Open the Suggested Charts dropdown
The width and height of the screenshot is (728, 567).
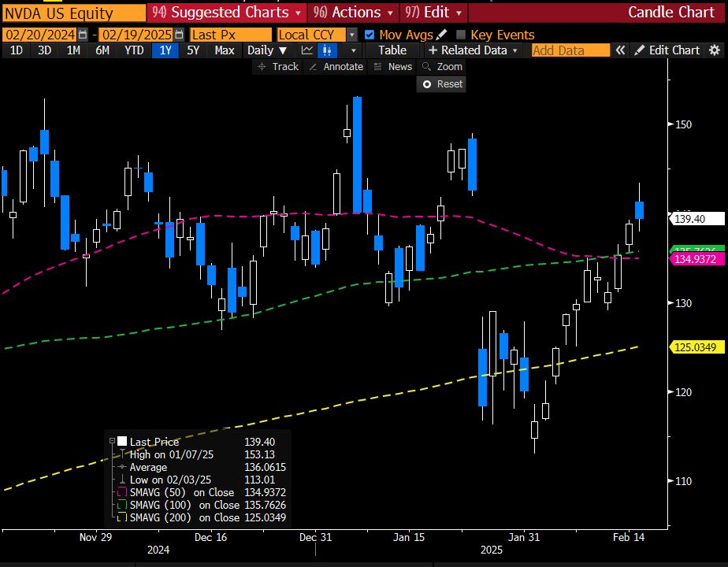pyautogui.click(x=227, y=13)
